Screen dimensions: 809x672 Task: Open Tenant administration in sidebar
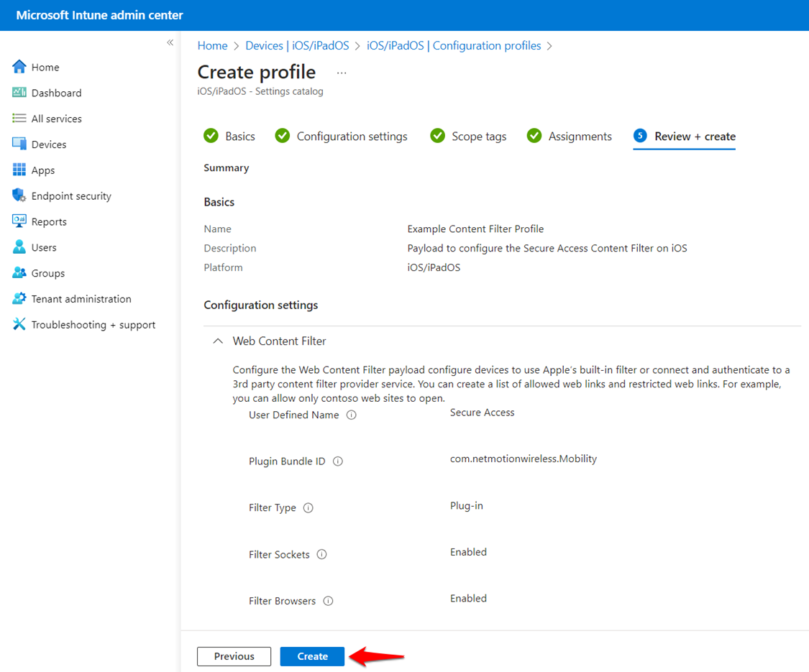(x=81, y=299)
